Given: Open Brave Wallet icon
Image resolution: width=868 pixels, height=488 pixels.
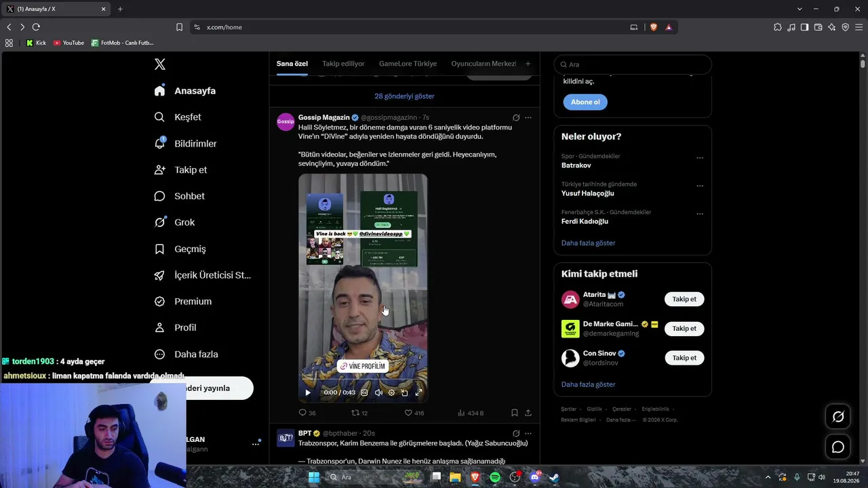Looking at the screenshot, I should (818, 27).
